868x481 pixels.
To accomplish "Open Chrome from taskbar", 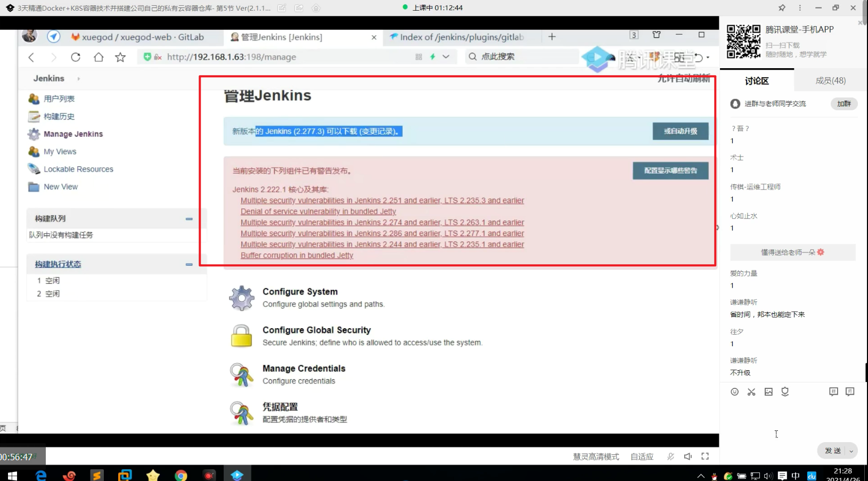I will pos(181,475).
